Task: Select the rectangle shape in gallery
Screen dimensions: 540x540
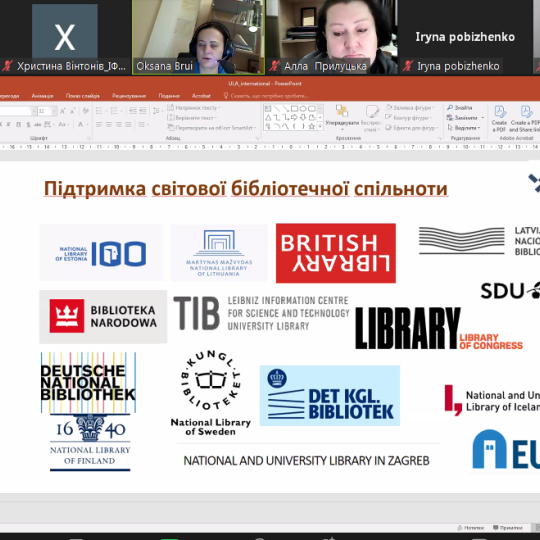Action: click(294, 109)
